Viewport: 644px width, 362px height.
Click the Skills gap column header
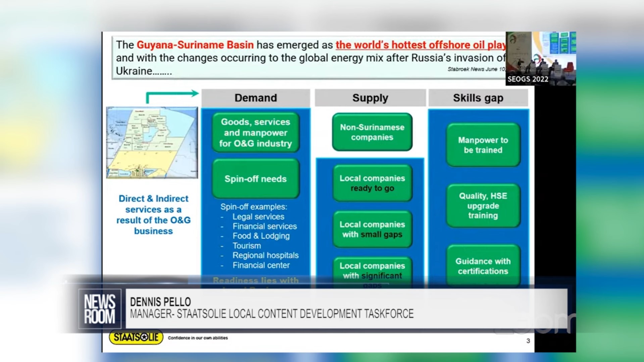tap(478, 98)
